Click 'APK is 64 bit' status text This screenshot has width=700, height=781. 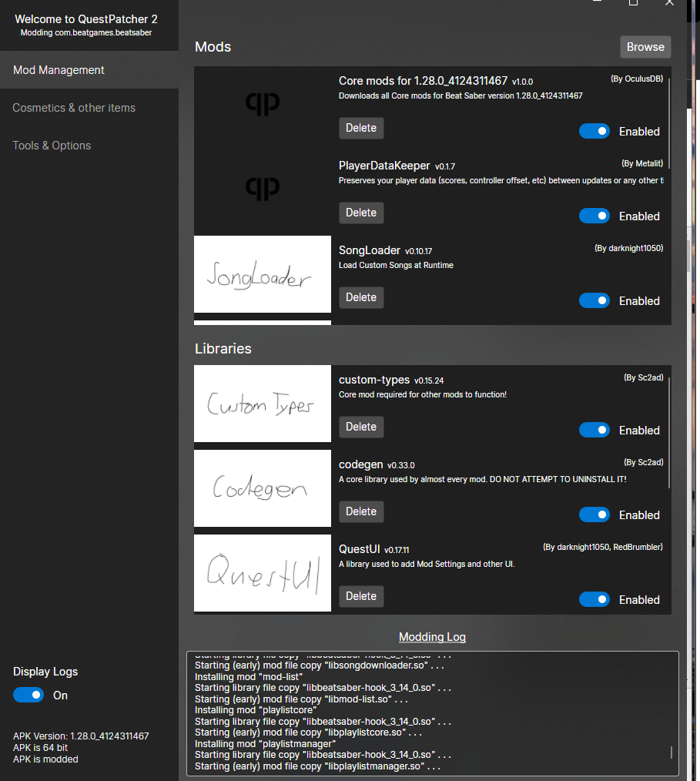40,748
